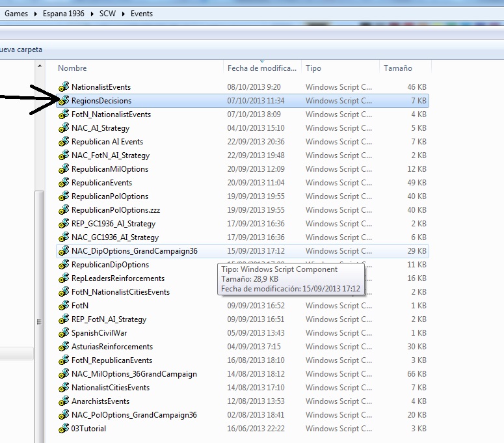This screenshot has height=443, width=504.
Task: Click the RepublicanEvents file icon
Action: (64, 183)
